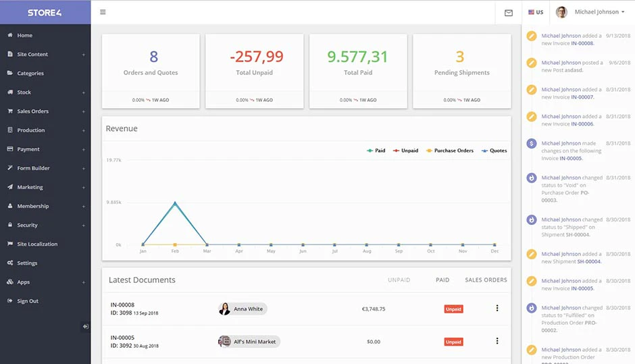The image size is (635, 364).
Task: Click the Settings gears icon
Action: tap(9, 263)
